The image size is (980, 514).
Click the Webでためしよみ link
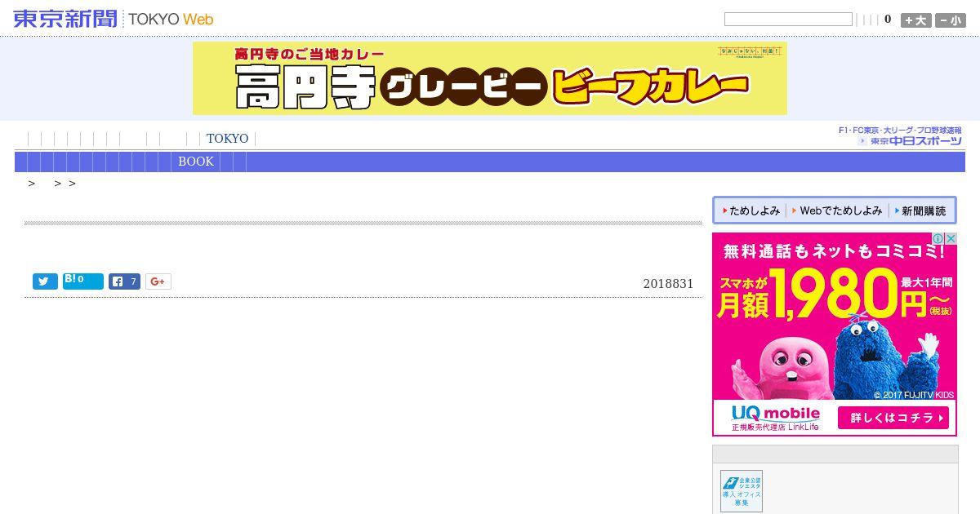(837, 210)
